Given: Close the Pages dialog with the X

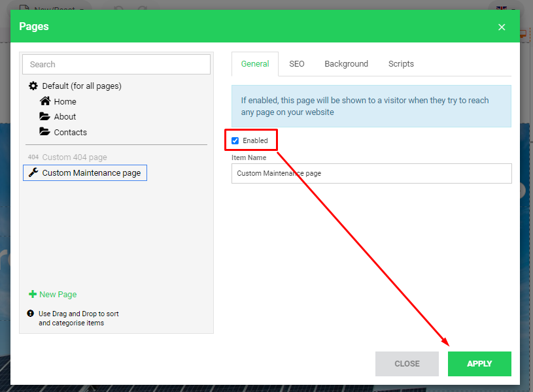Looking at the screenshot, I should (502, 27).
